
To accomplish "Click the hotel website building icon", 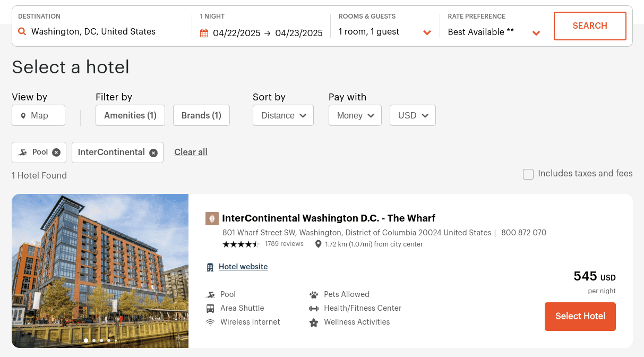I will click(x=210, y=267).
